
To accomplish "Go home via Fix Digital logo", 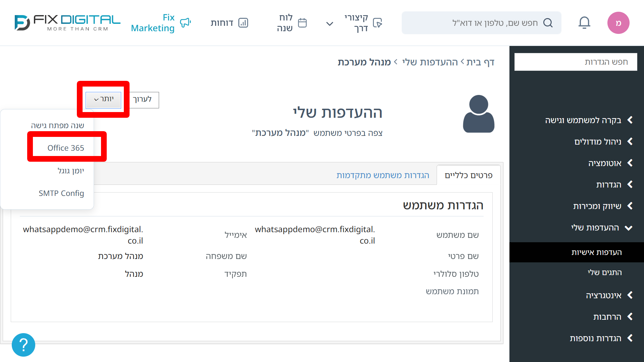I will pos(67,23).
